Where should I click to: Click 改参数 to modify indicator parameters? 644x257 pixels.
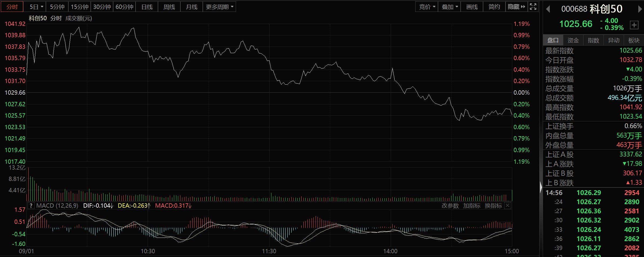tap(450, 206)
